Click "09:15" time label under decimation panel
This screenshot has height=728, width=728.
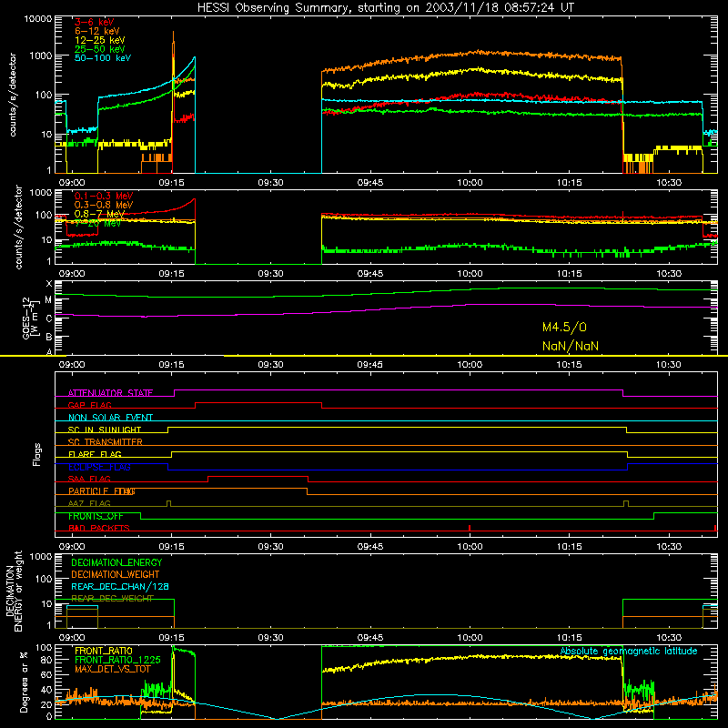(171, 638)
